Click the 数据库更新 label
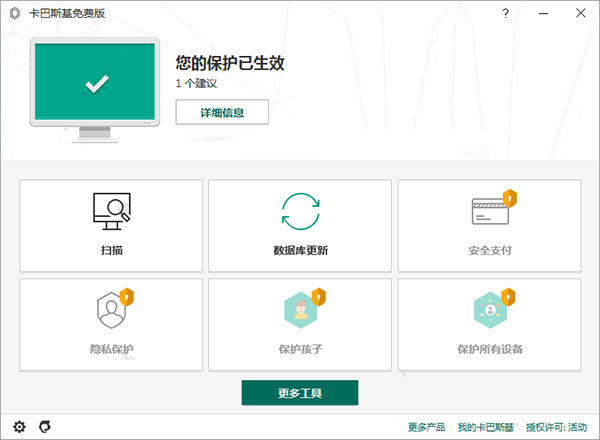The width and height of the screenshot is (600, 440). coord(300,250)
